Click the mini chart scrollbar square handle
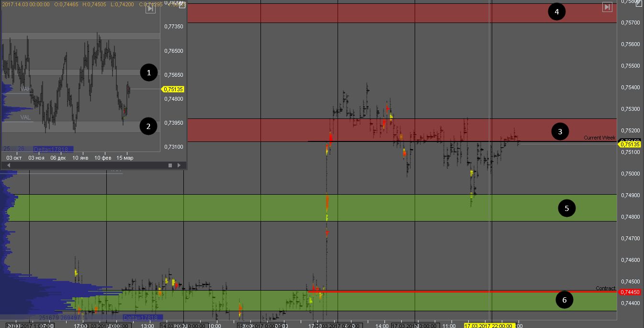The image size is (644, 328). 170,165
